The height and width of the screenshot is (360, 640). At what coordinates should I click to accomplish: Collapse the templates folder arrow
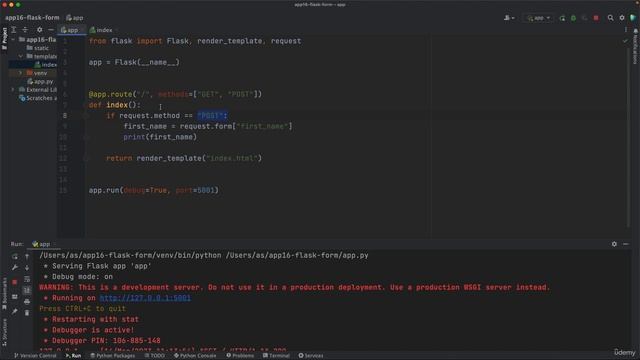20,56
